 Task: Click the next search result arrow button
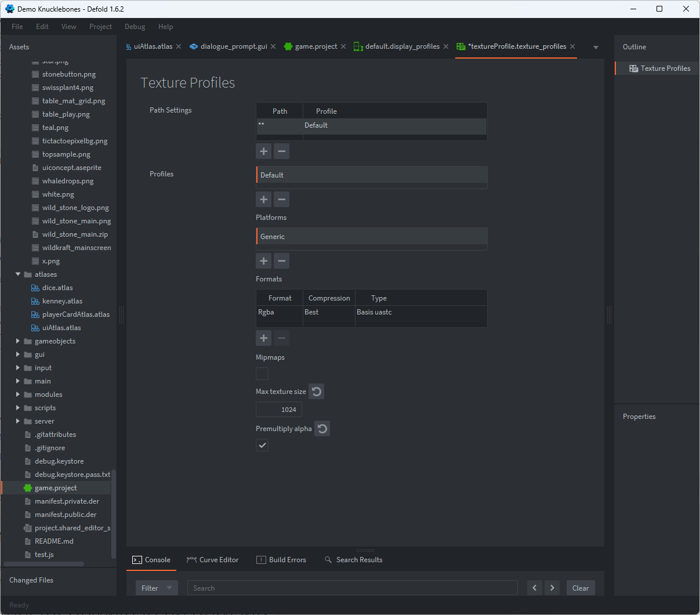point(552,588)
